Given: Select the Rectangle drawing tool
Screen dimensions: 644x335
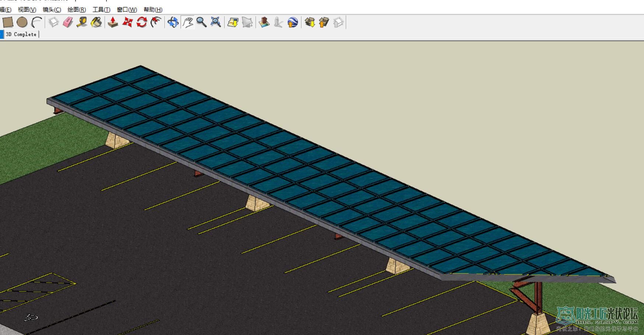Looking at the screenshot, I should pos(8,22).
